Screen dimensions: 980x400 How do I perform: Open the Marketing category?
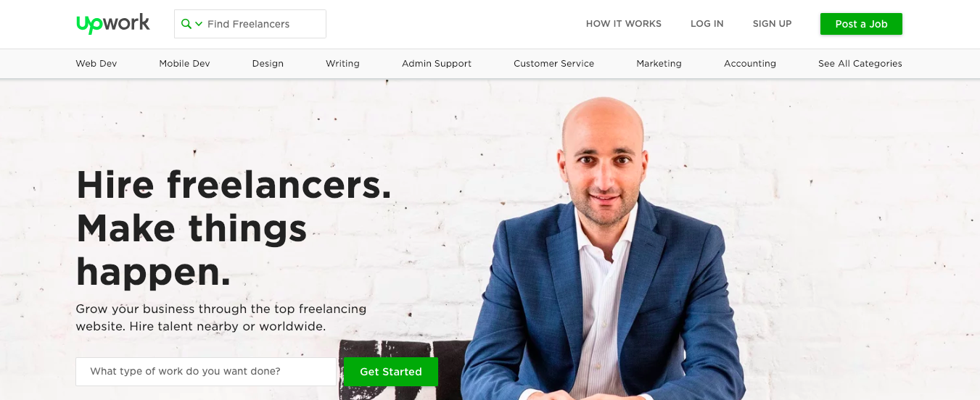click(x=659, y=64)
